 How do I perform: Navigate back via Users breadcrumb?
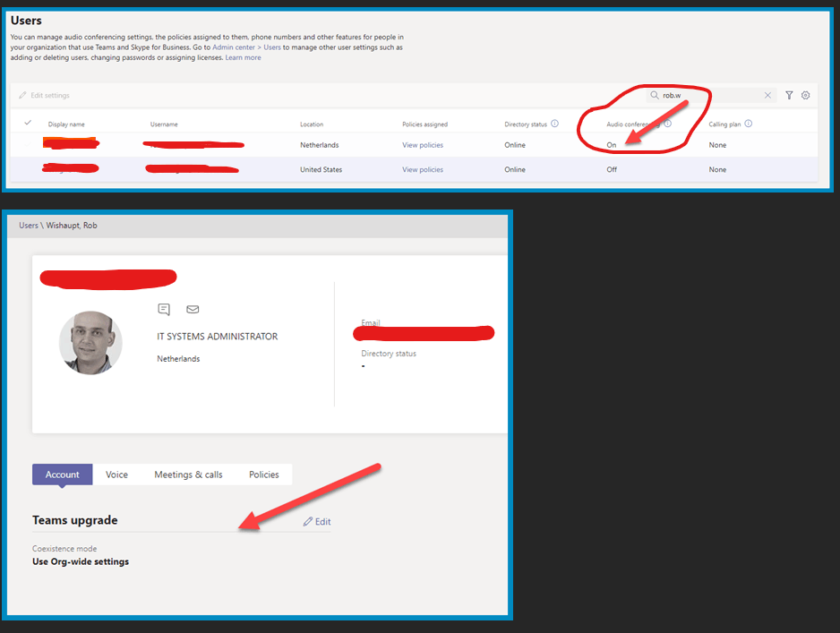[29, 226]
